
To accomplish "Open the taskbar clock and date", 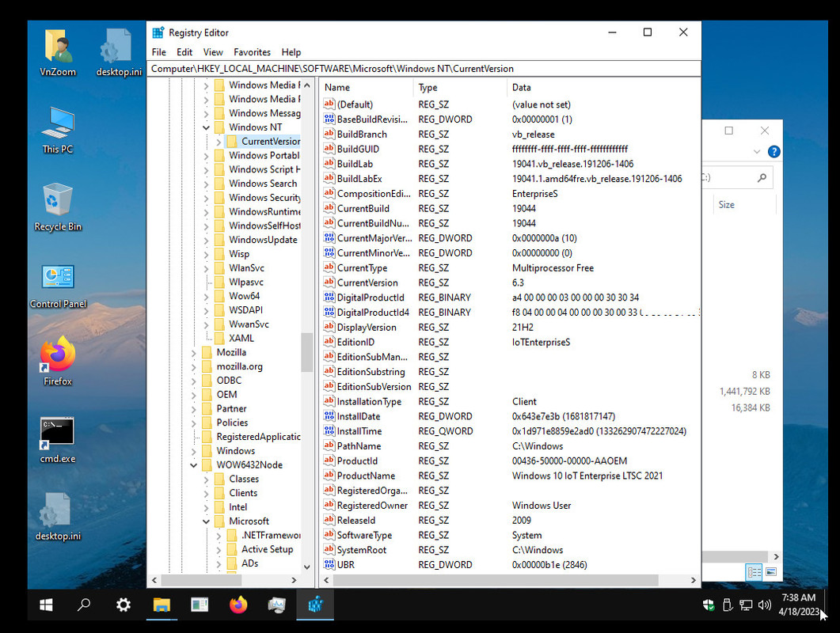I will pos(798,605).
